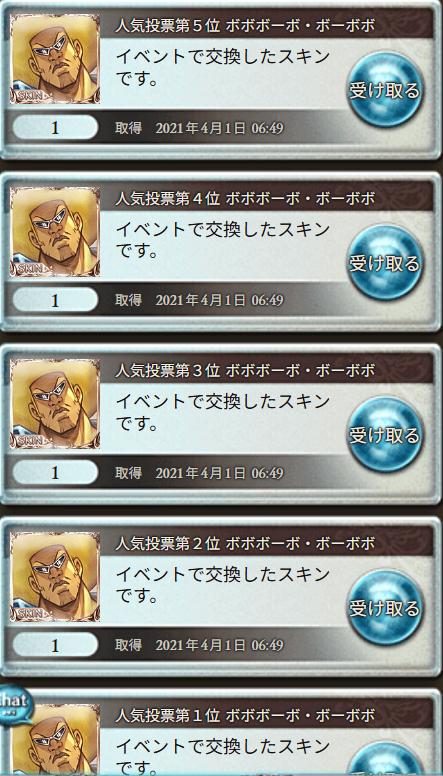Claim the 第5位 skin with 受け取る button
The image size is (443, 776).
(x=385, y=90)
